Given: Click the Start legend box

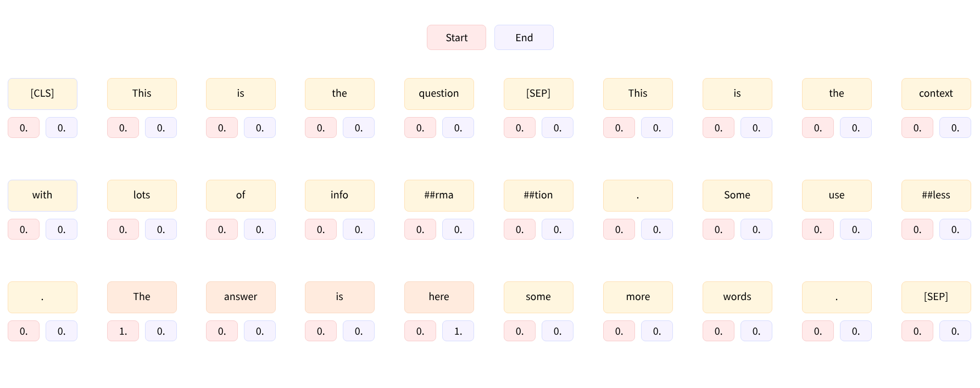Looking at the screenshot, I should click(x=456, y=37).
